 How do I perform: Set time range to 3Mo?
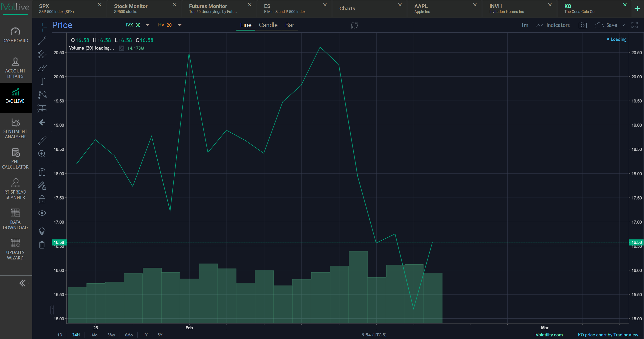point(111,335)
